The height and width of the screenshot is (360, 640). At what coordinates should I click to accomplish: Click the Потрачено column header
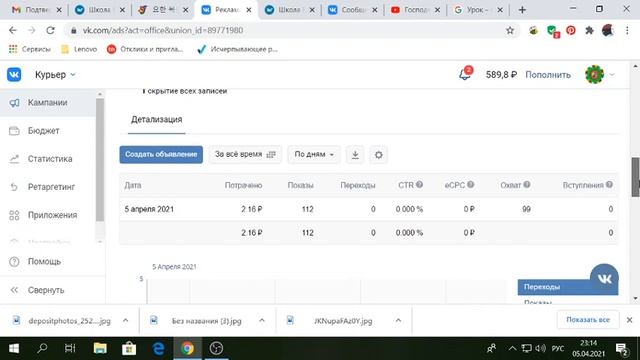click(243, 185)
